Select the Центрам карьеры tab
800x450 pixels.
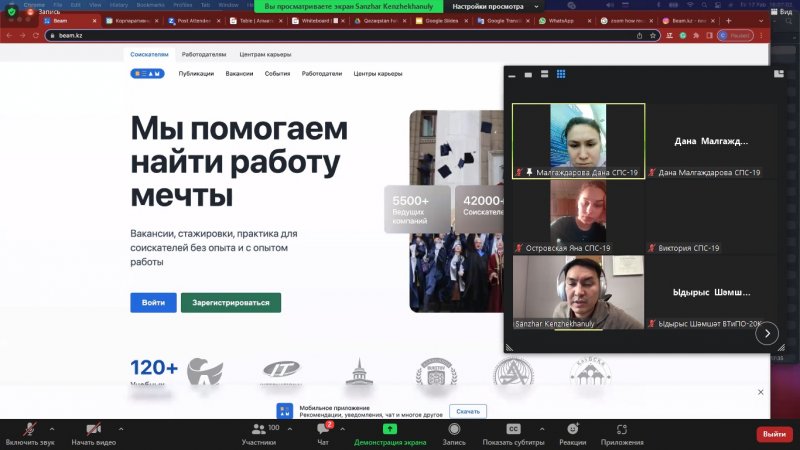pyautogui.click(x=265, y=54)
